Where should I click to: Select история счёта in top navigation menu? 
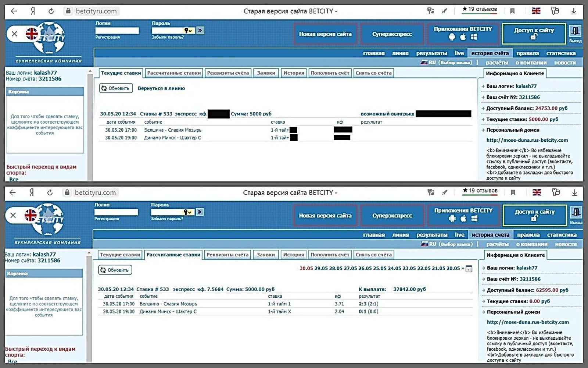490,53
